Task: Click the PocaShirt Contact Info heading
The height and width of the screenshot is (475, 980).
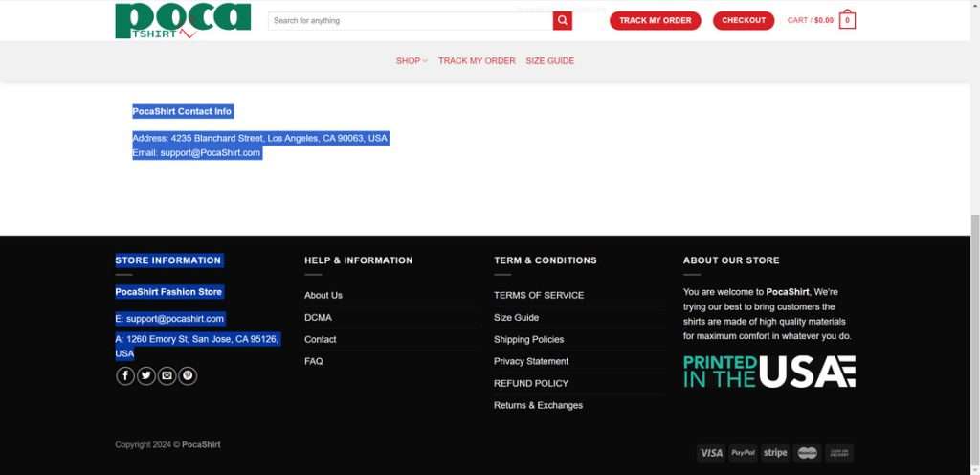Action: pos(182,111)
